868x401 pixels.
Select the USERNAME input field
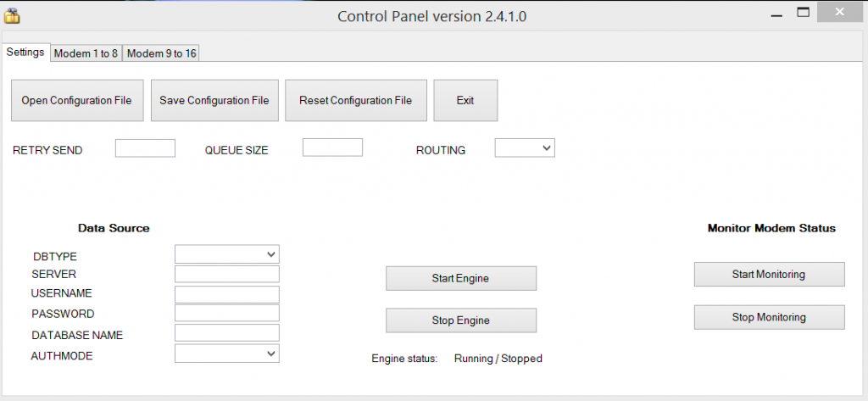[x=226, y=294]
